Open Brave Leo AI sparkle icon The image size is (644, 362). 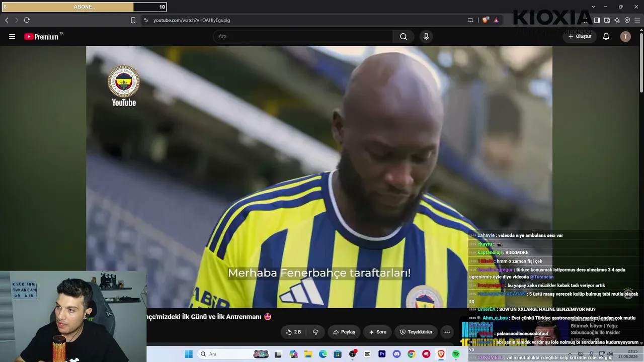(617, 20)
